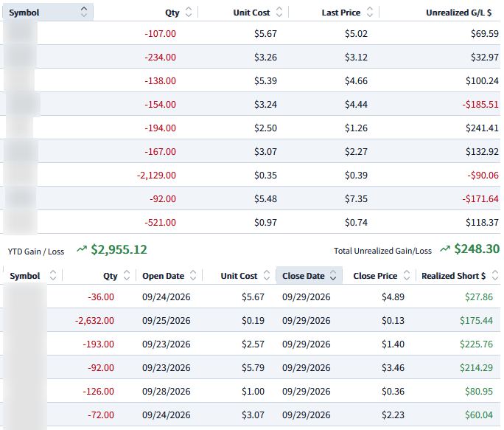
Task: Select the total unrealized value $248.30
Action: (477, 249)
